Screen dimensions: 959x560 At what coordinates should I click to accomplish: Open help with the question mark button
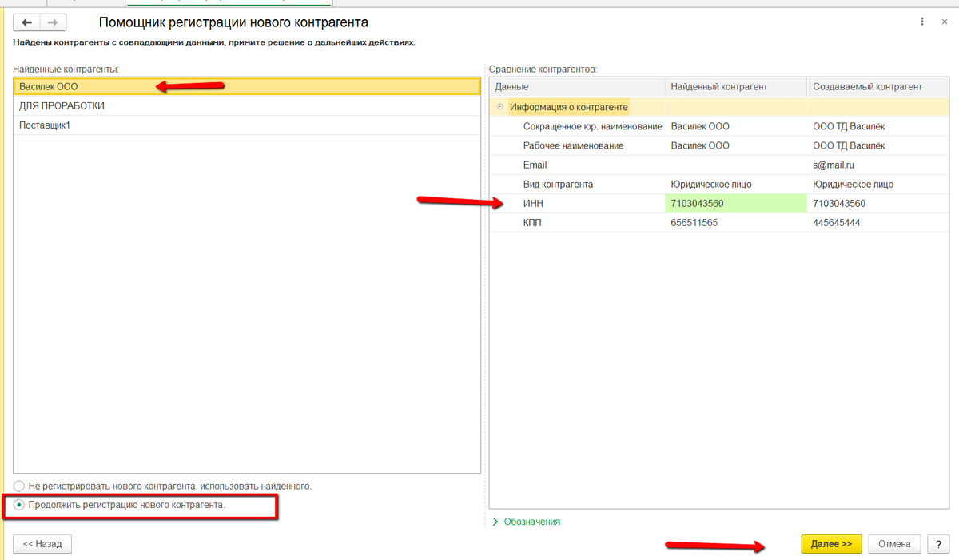[938, 543]
